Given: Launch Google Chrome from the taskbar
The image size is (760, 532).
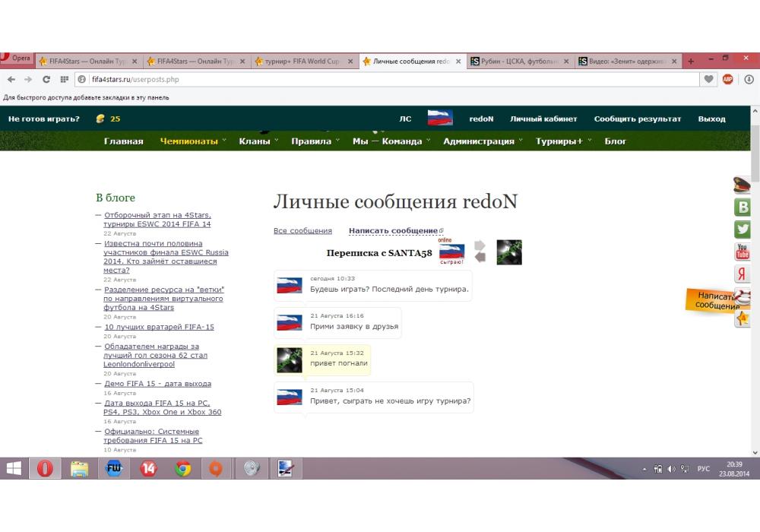Looking at the screenshot, I should [183, 469].
